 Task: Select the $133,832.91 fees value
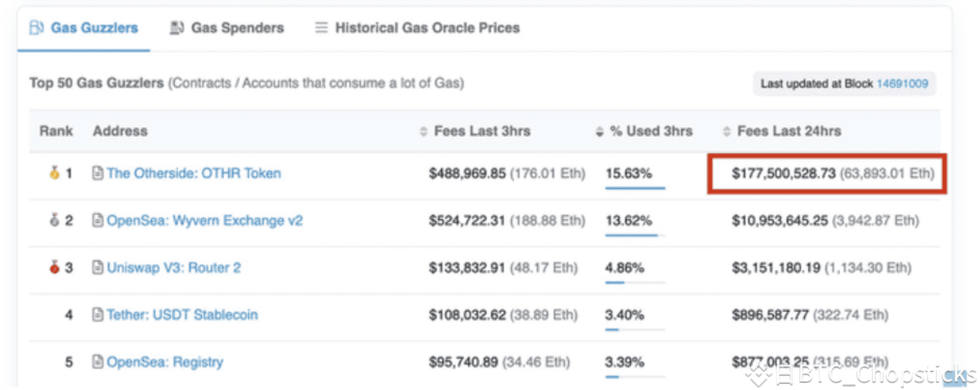467,268
